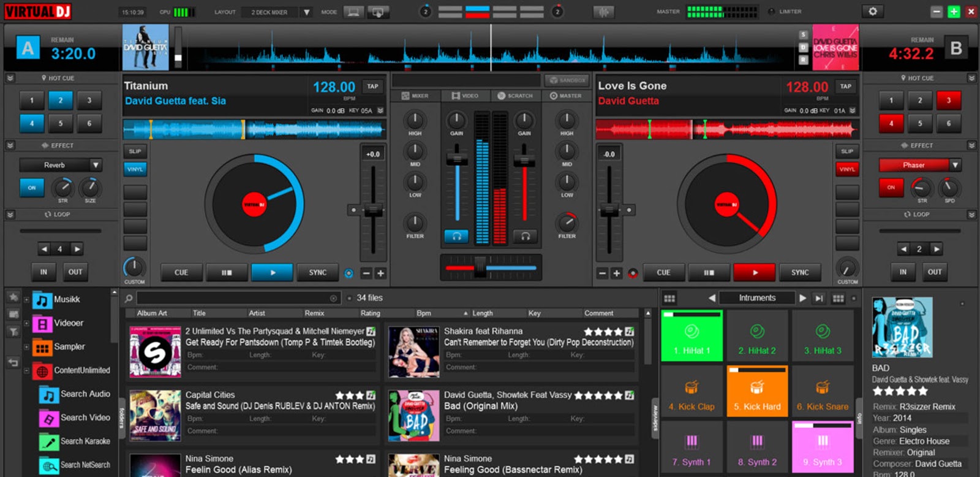Click deck B record circle button

pyautogui.click(x=633, y=273)
